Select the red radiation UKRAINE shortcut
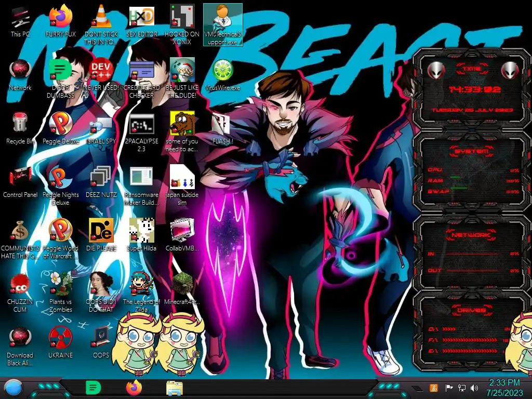This screenshot has height=399, width=532. [x=60, y=343]
